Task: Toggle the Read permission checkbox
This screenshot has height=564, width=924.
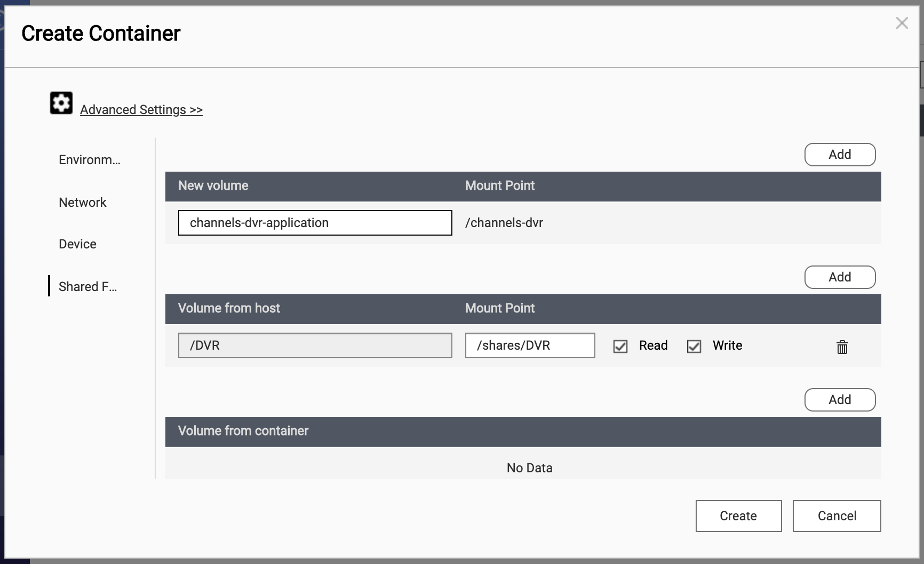Action: coord(620,347)
